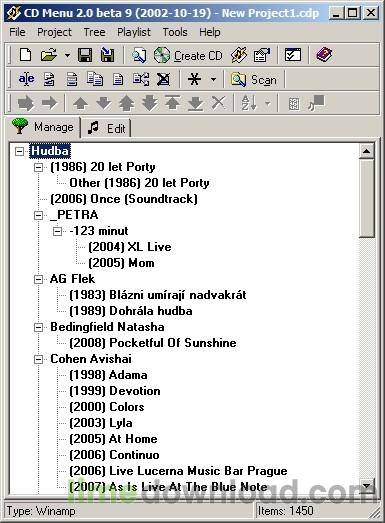Open the Project menu
Viewport: 385px width, 523px height.
point(54,32)
